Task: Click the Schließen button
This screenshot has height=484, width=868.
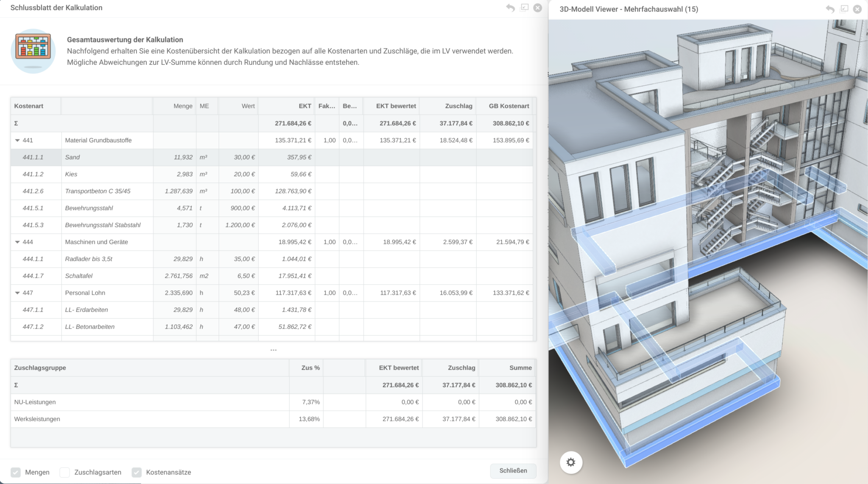Action: [513, 471]
